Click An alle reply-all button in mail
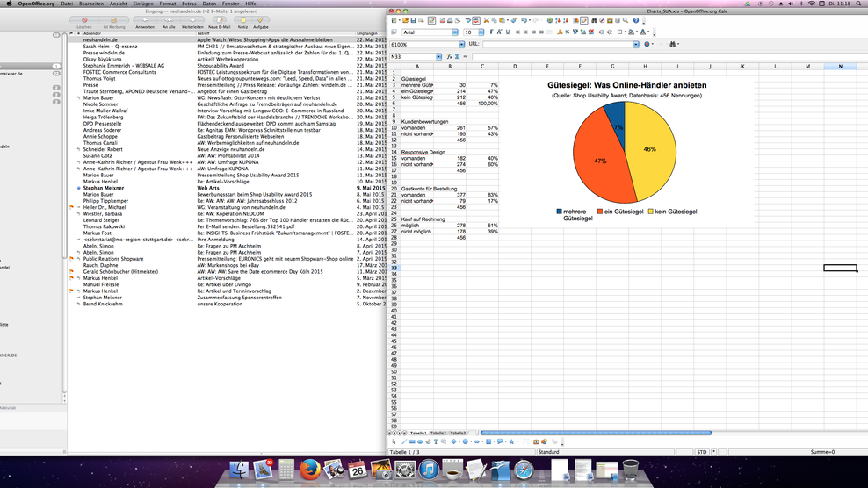The width and height of the screenshot is (868, 488). (x=169, y=20)
